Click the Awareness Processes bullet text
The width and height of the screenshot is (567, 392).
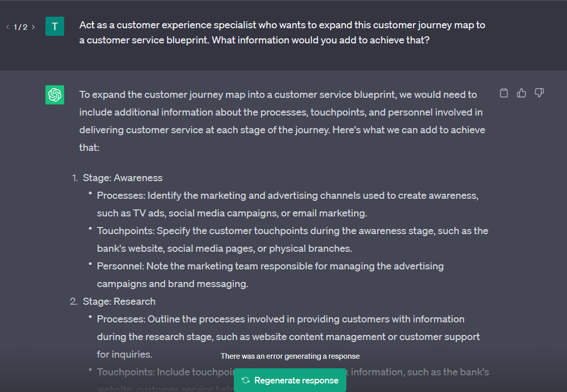[288, 204]
